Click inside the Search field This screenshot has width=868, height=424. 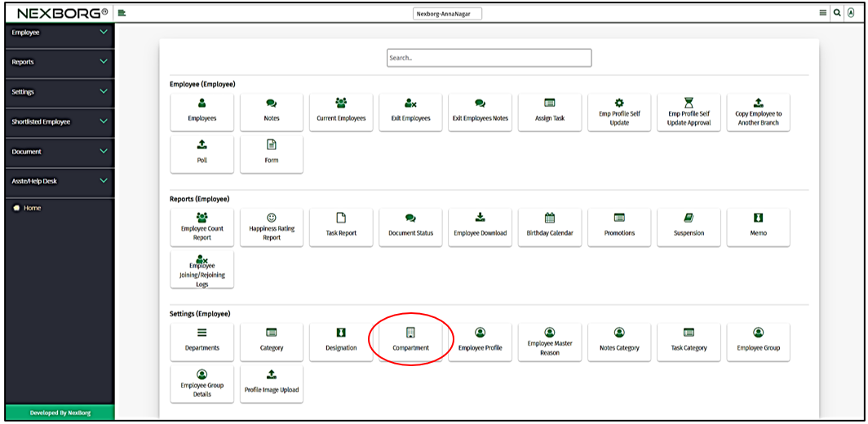coord(489,58)
